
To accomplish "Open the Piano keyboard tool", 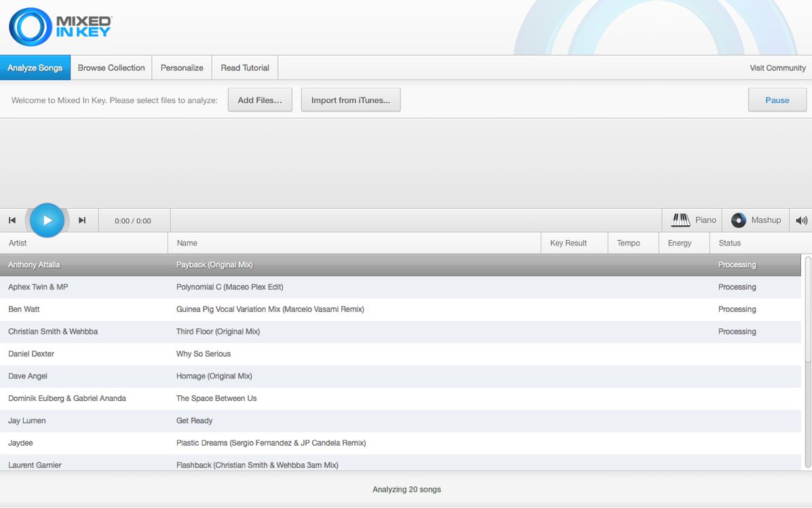I will (693, 220).
